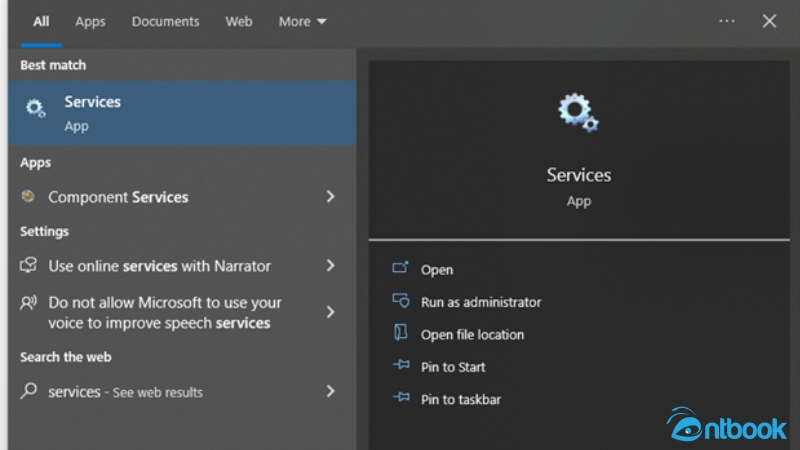800x450 pixels.
Task: Switch to the Web tab
Action: 239,21
